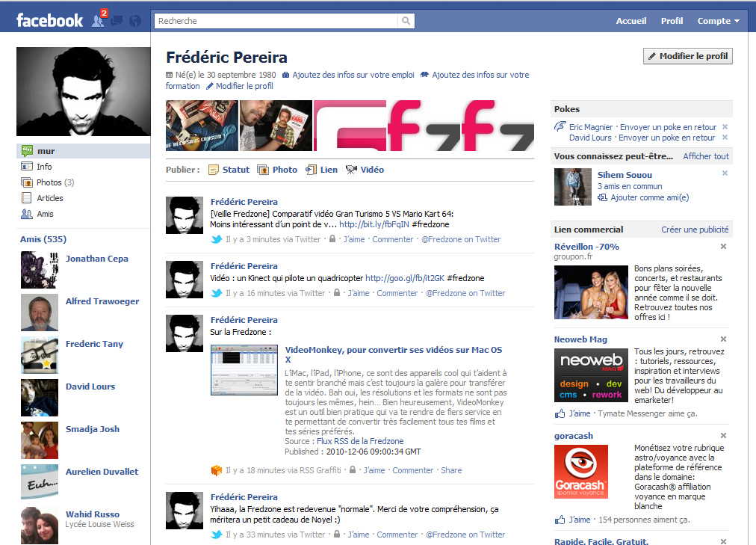The image size is (756, 545).
Task: Click the Vidéo camera publish icon
Action: [x=351, y=169]
